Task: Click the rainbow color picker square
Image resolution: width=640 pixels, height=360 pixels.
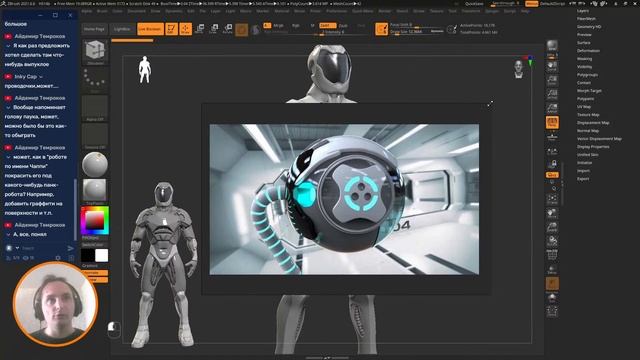Action: click(x=95, y=221)
